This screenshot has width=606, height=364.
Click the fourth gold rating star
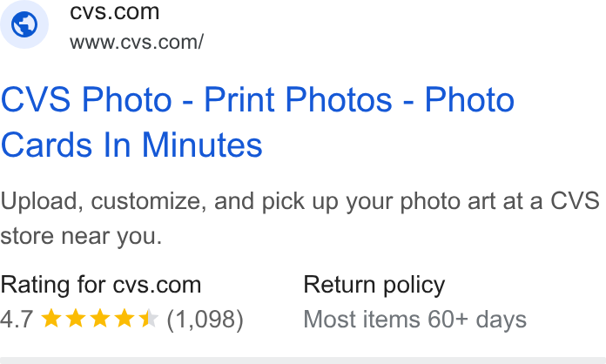(125, 319)
